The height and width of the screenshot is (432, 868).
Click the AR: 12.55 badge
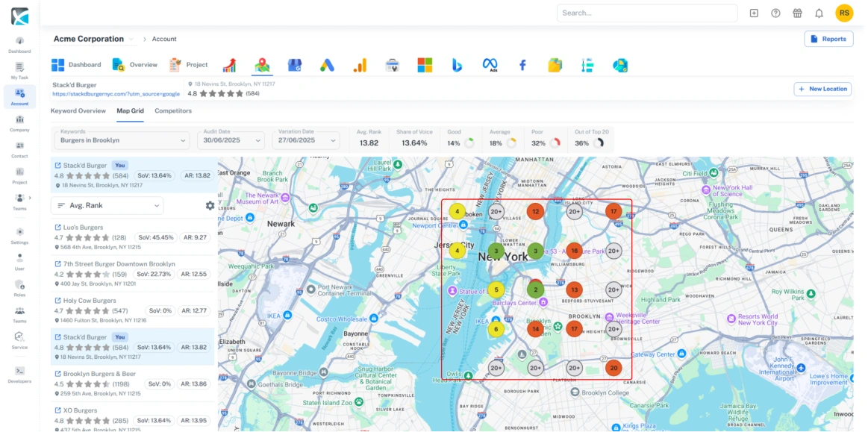point(194,274)
